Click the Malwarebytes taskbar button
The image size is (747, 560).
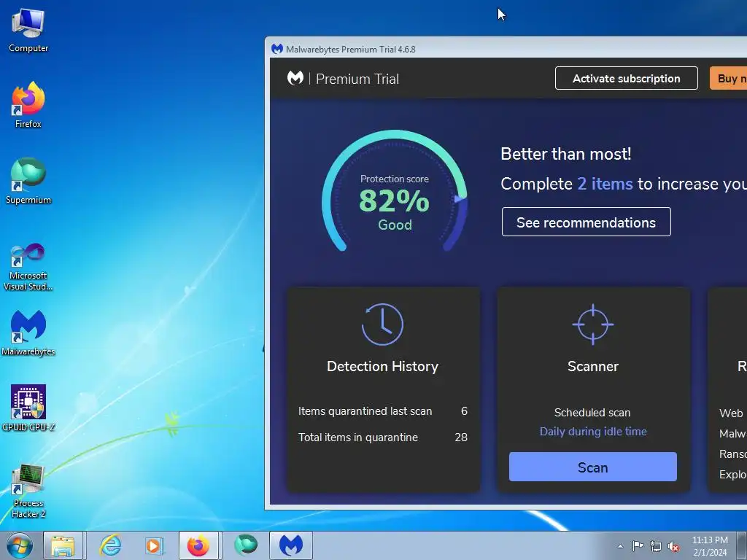click(291, 545)
